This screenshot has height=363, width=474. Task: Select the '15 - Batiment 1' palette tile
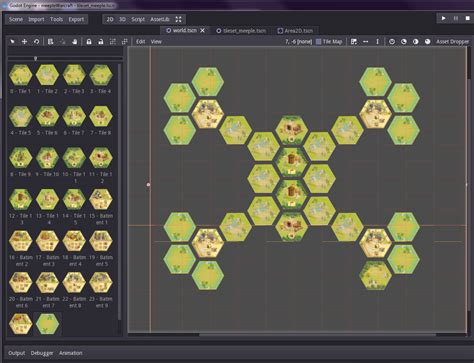pos(101,207)
